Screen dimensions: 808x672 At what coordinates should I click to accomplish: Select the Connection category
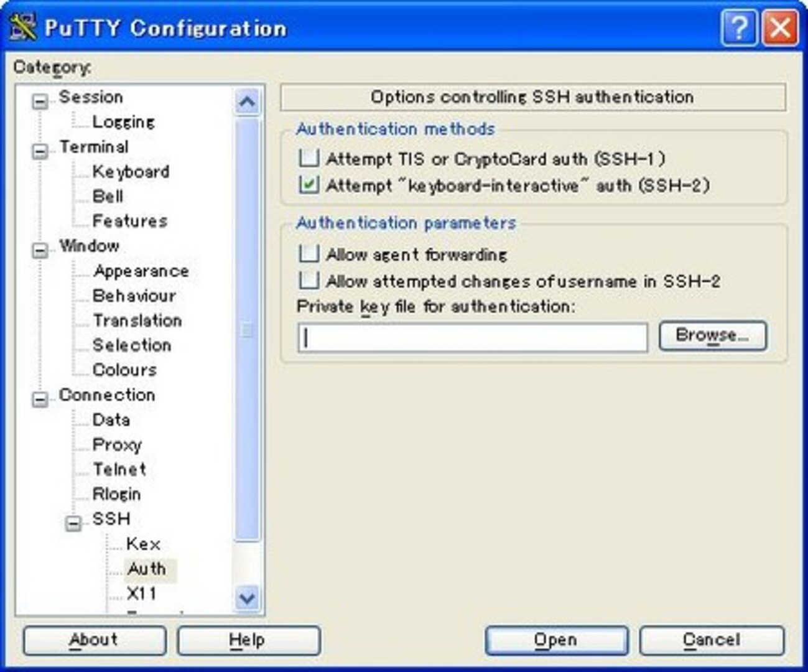[x=107, y=395]
